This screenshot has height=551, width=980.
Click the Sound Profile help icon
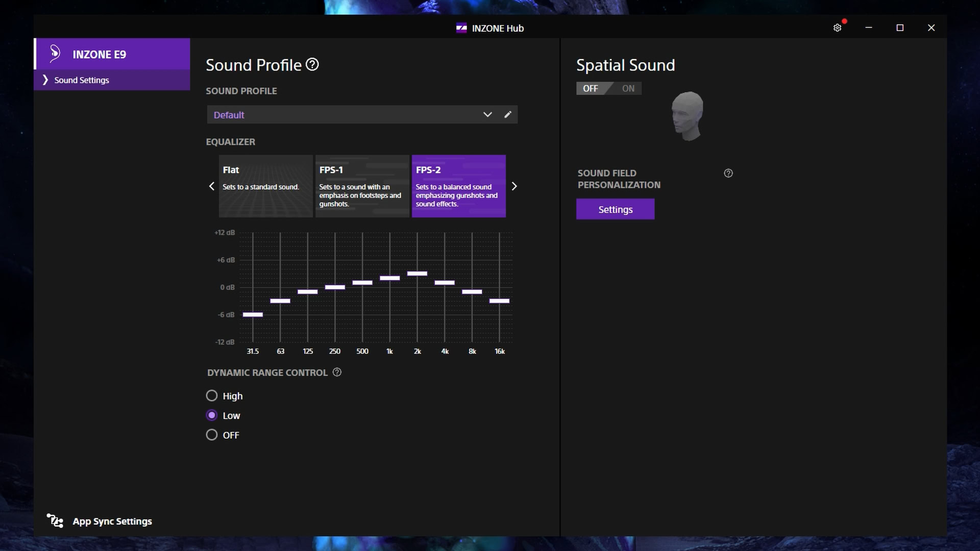click(x=312, y=65)
